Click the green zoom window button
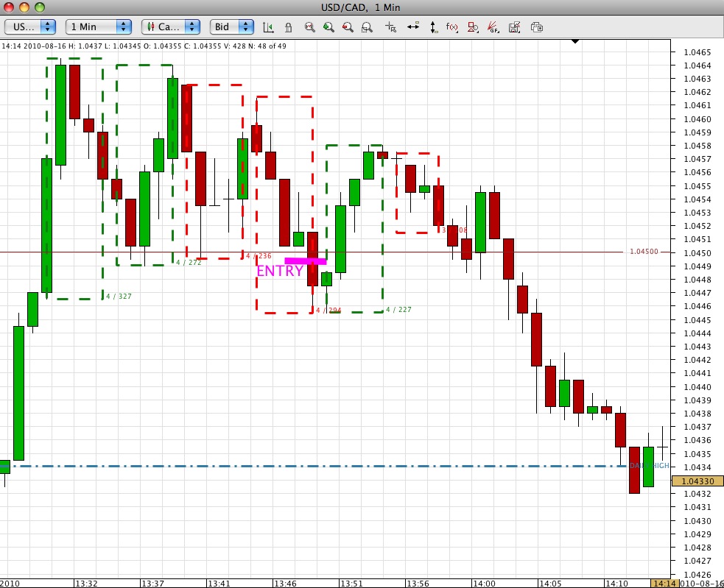 click(x=40, y=7)
